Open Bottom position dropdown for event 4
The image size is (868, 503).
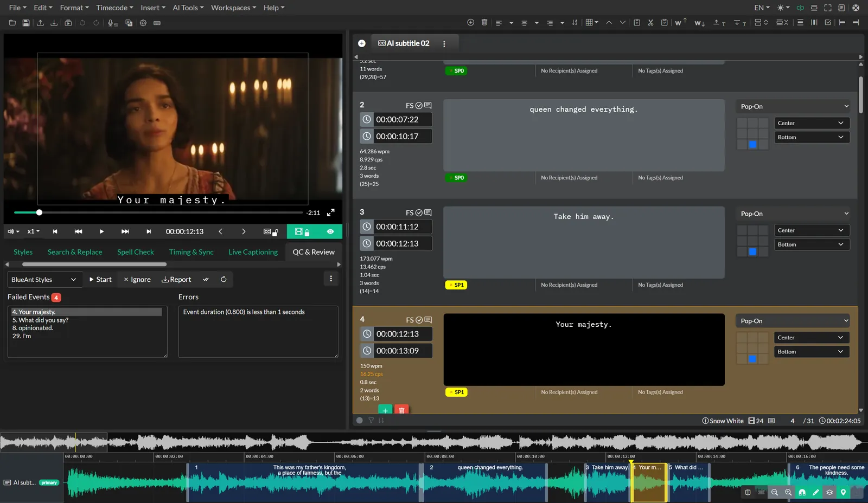(x=811, y=352)
